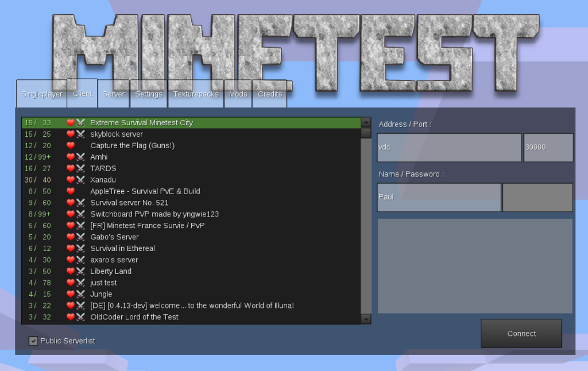The image size is (588, 371).
Task: Focus the Address field containing vdc
Action: click(448, 147)
